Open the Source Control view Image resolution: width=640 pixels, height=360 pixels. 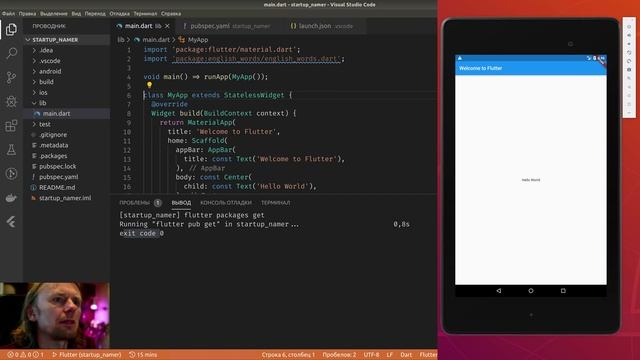(11, 77)
